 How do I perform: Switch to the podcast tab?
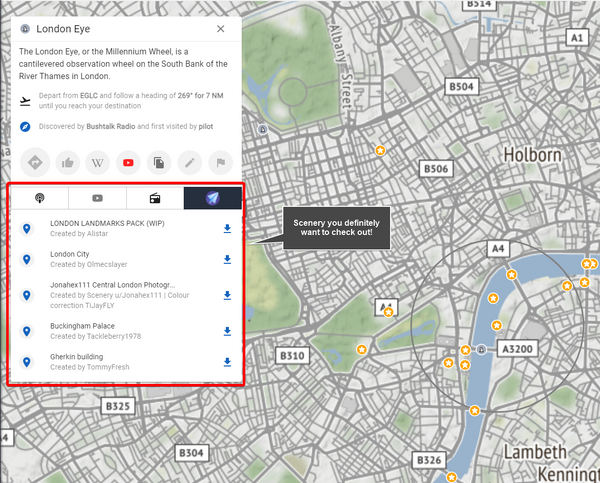[x=40, y=198]
